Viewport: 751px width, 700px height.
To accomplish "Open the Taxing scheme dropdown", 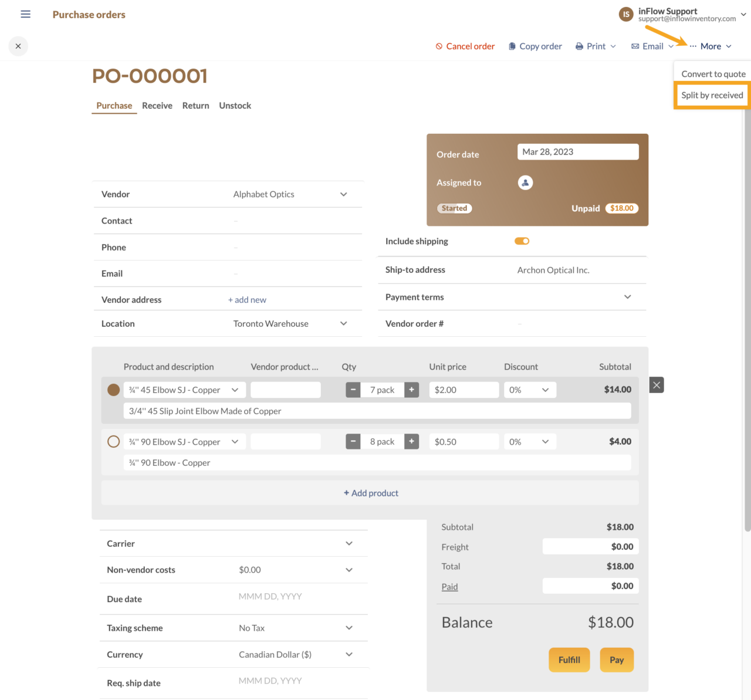I will (x=349, y=628).
